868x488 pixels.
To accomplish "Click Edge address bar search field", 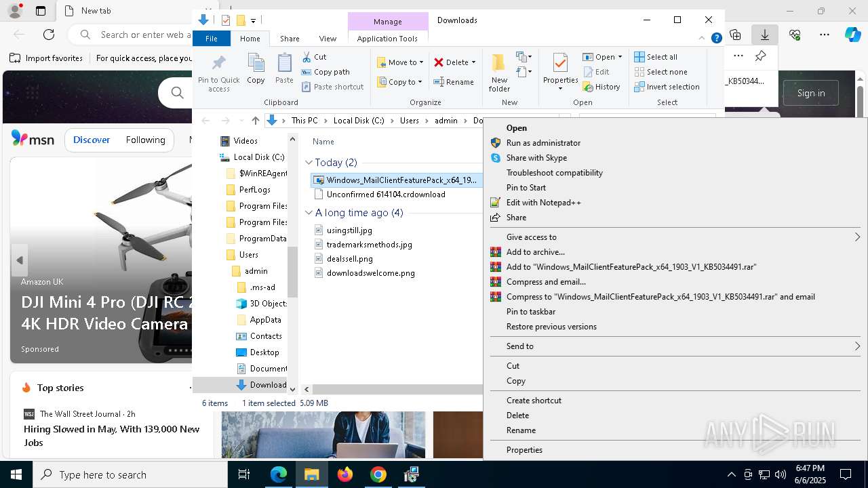I will 132,35.
